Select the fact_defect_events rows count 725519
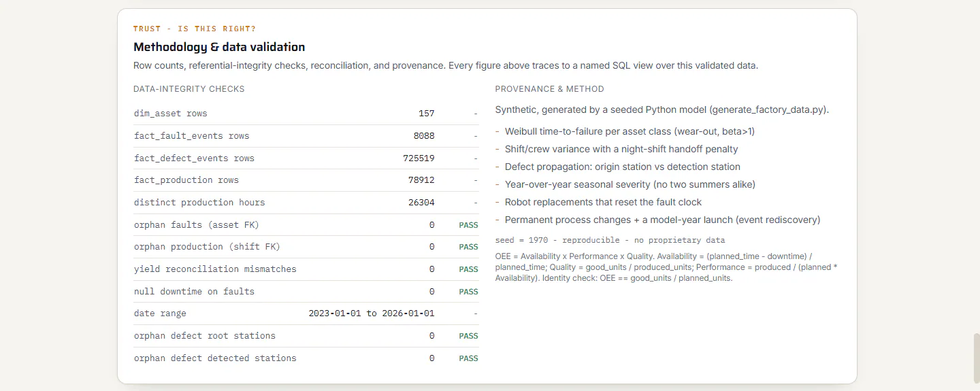The height and width of the screenshot is (391, 980). tap(419, 158)
